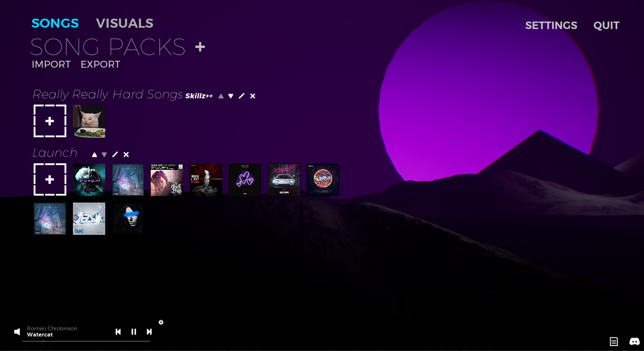Click IMPORT under Song Packs
This screenshot has width=644, height=351.
(x=51, y=64)
